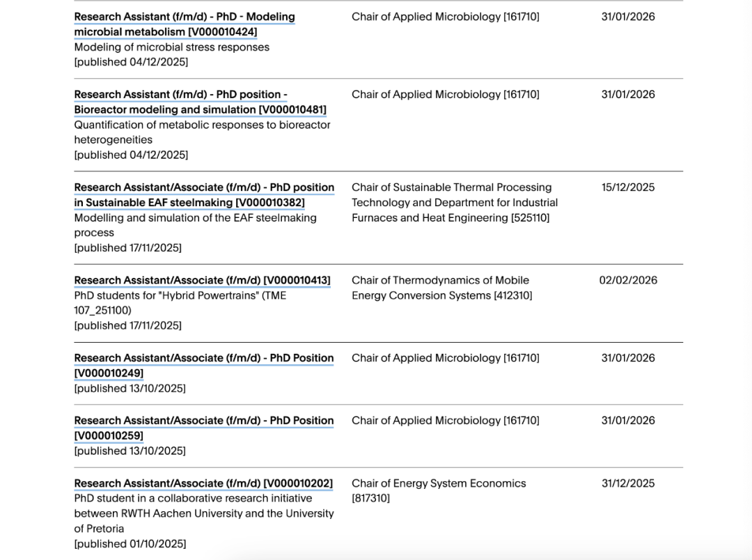
Task: Click the Modeling of microbial stress responses description
Action: coord(171,47)
